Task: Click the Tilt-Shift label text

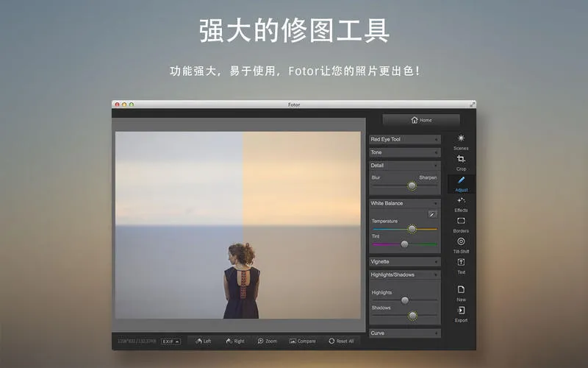Action: point(461,252)
